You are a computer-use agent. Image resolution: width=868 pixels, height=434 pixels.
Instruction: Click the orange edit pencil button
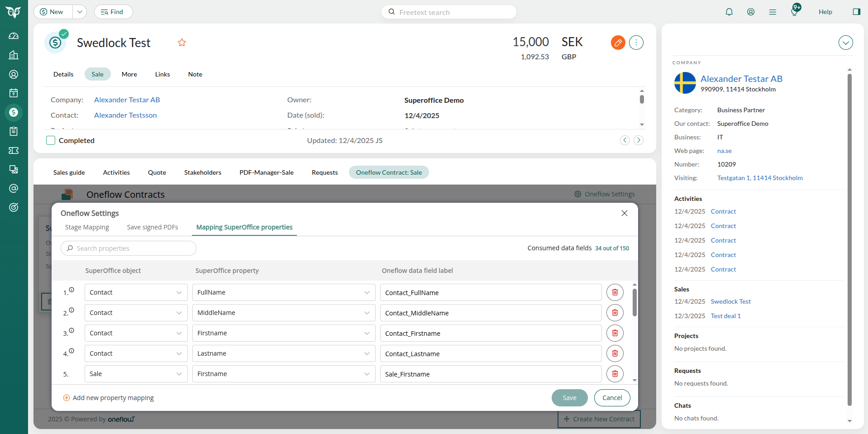[x=618, y=43]
